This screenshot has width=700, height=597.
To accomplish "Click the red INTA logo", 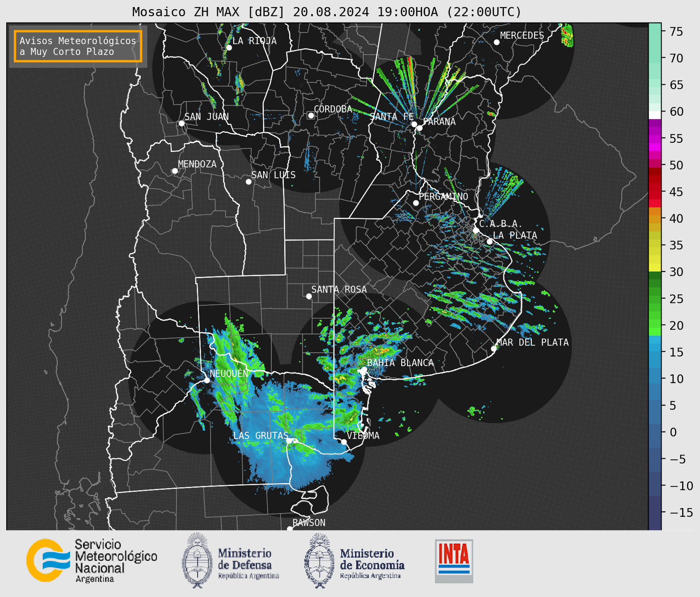I will click(x=454, y=561).
